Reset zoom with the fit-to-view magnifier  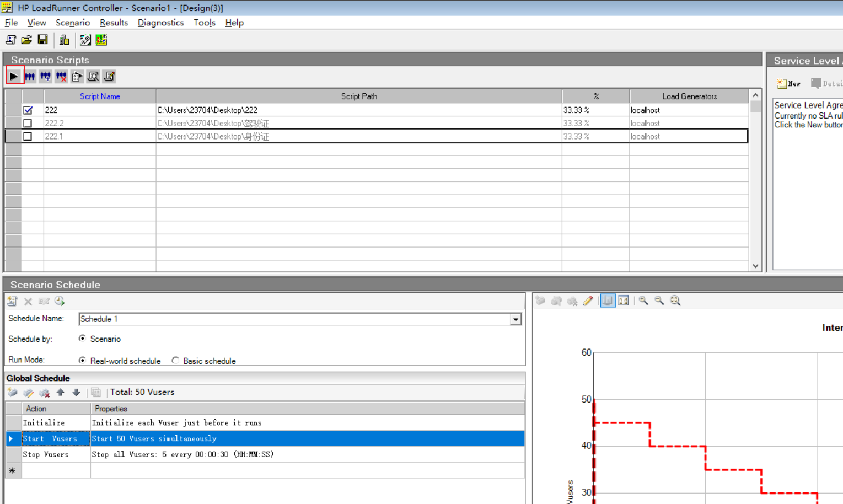[x=675, y=301]
